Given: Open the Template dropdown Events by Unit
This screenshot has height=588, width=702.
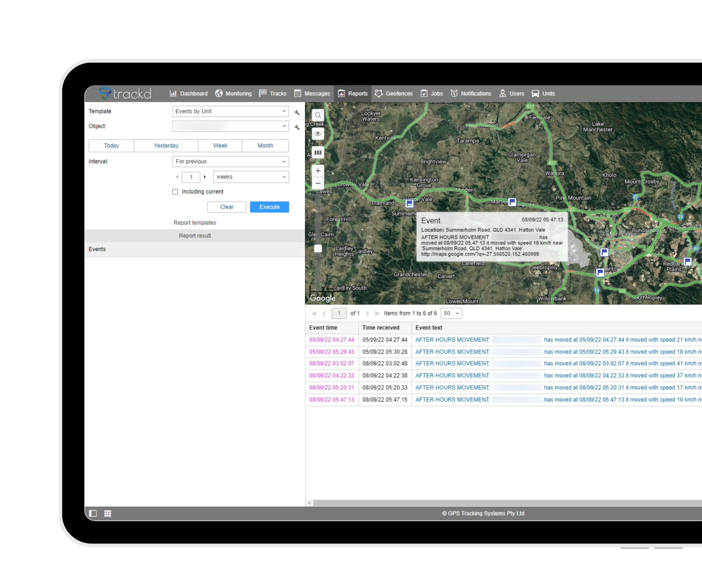Looking at the screenshot, I should tap(230, 111).
